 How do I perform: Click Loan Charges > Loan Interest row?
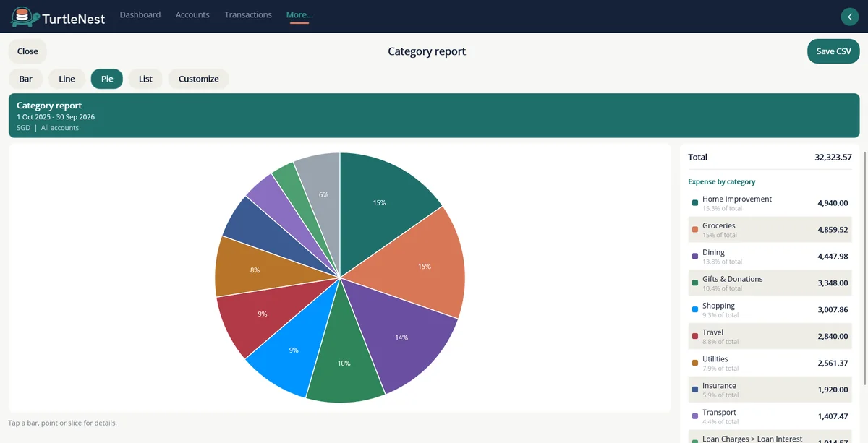click(770, 437)
